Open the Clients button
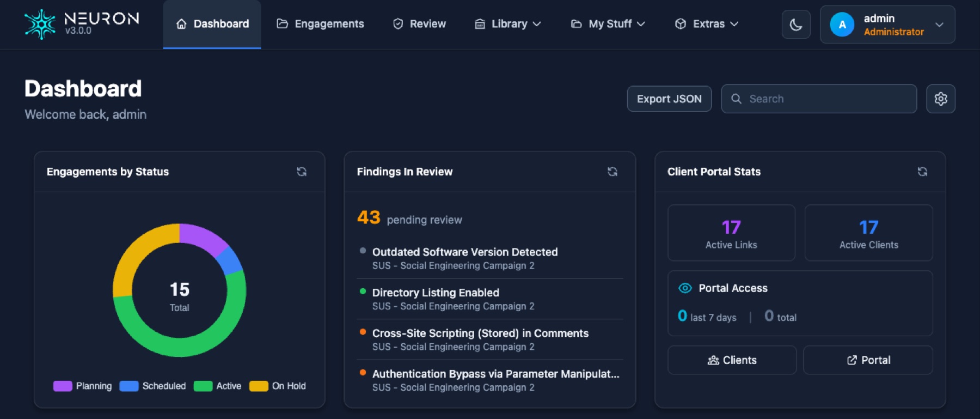This screenshot has width=980, height=419. 732,360
